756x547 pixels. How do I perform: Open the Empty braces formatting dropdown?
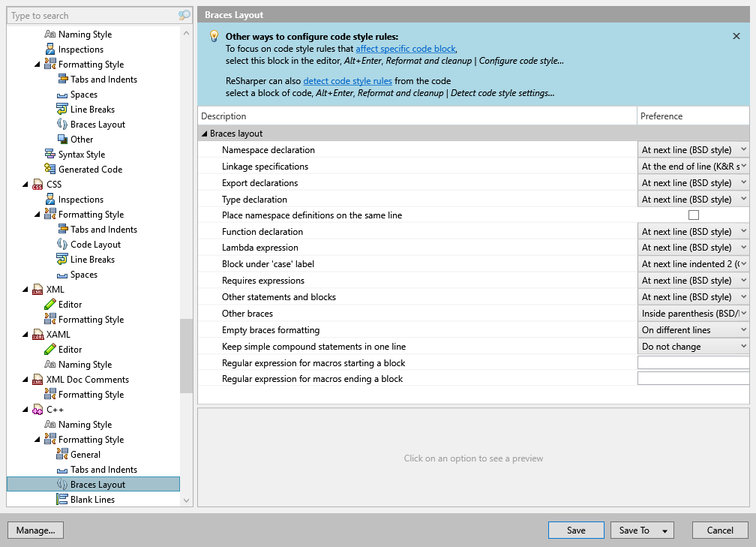coord(693,330)
